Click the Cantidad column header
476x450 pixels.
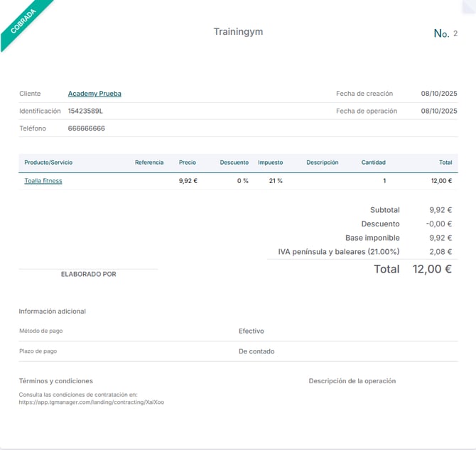373,163
